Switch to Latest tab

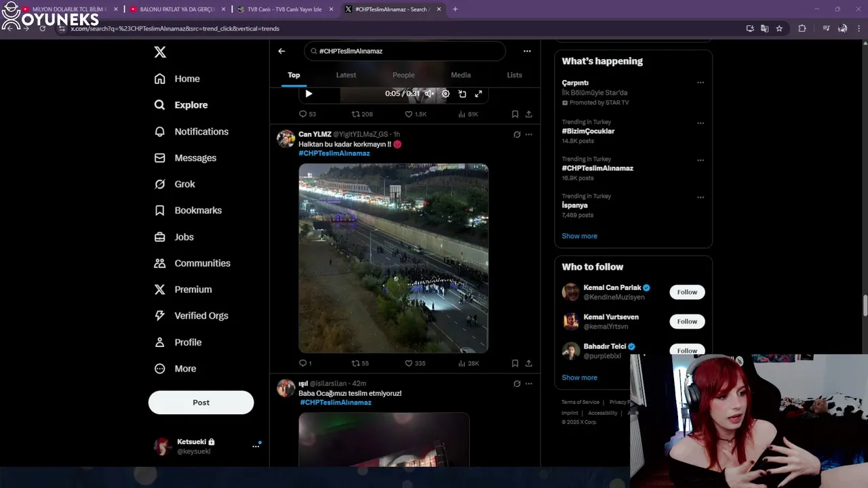[x=346, y=75]
